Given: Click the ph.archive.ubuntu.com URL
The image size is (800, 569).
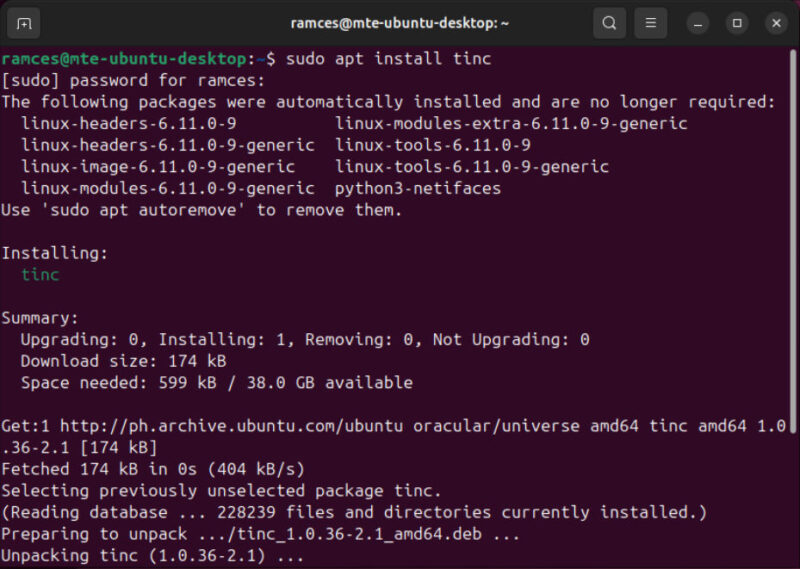Looking at the screenshot, I should (231, 426).
